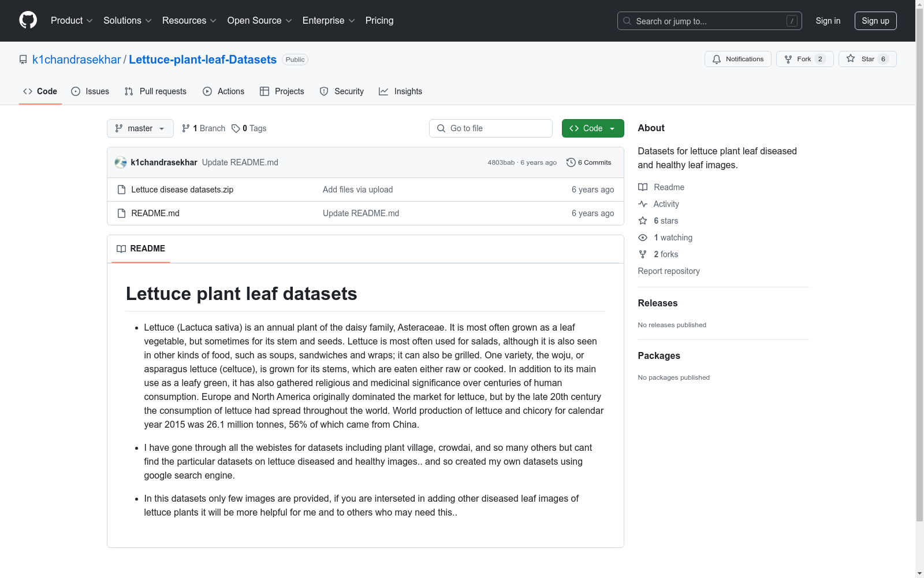The height and width of the screenshot is (578, 924).
Task: Expand the Product menu
Action: 72,20
